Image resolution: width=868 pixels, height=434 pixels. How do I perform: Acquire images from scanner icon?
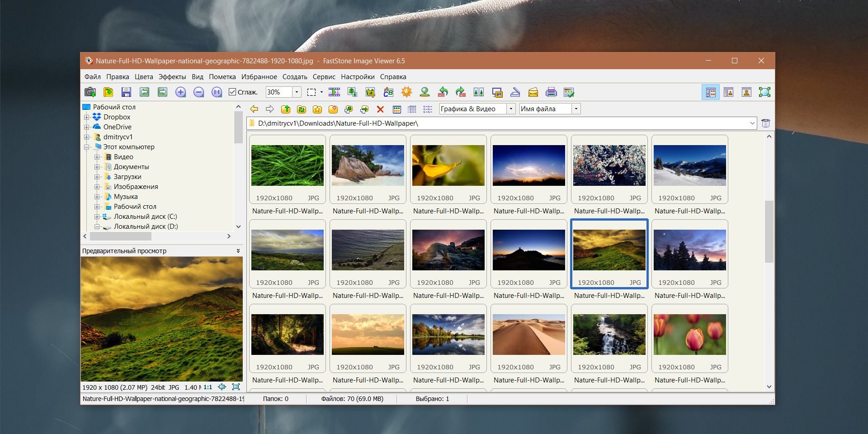pos(515,92)
